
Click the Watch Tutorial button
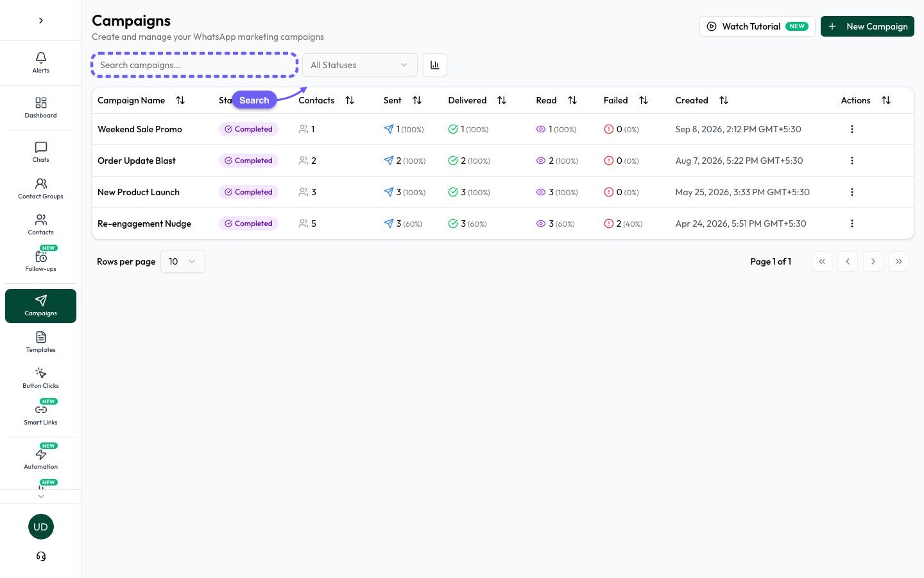click(757, 26)
